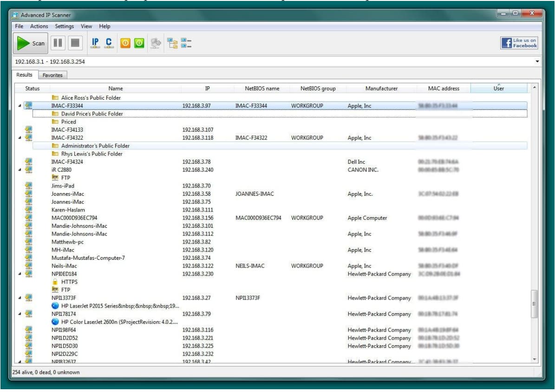Start the network scan with the Scan button
555x392 pixels.
click(31, 44)
